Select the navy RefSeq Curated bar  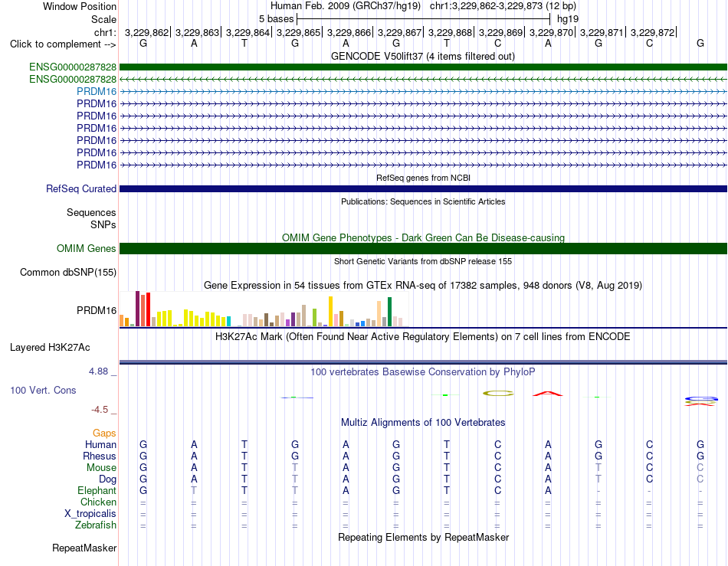tap(423, 189)
